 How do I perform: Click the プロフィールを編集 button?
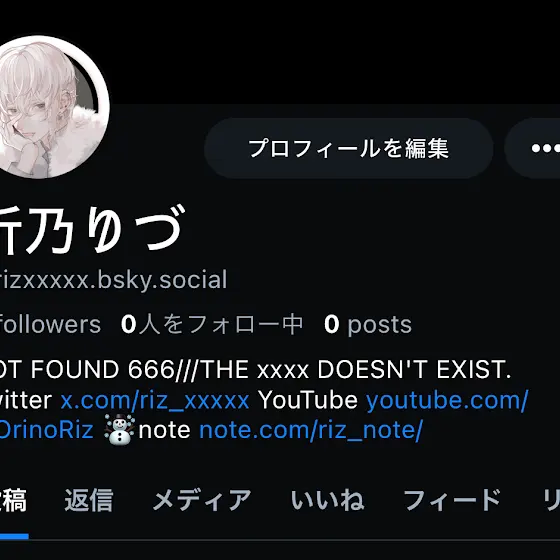(349, 148)
